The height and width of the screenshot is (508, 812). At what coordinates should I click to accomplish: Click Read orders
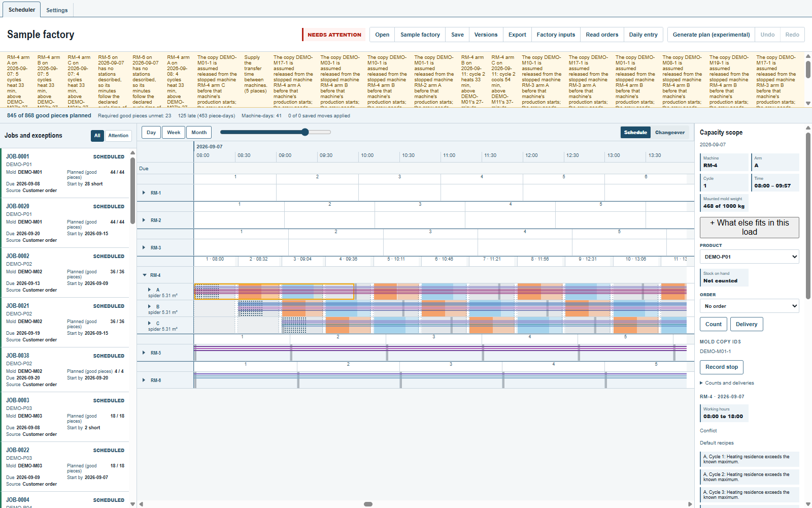click(602, 35)
